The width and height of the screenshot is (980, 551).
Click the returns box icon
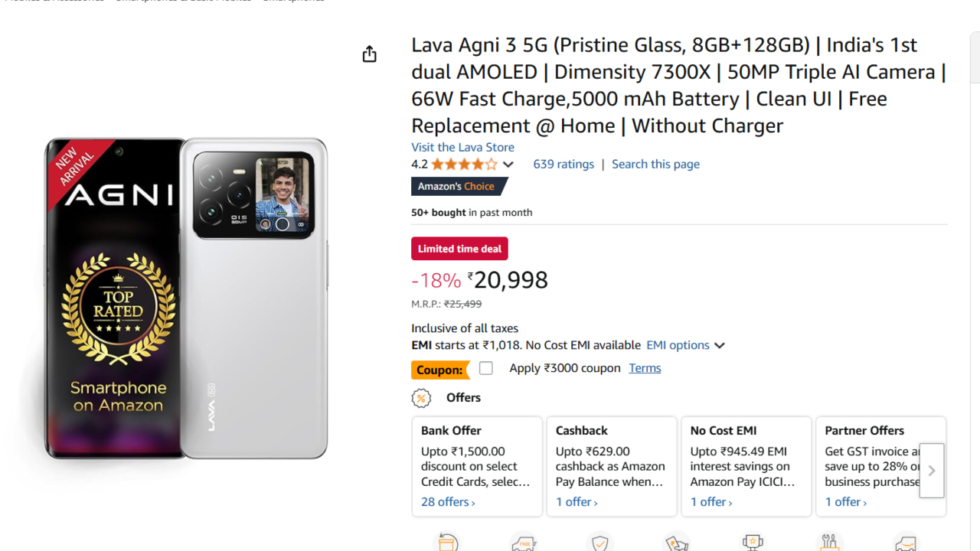click(448, 543)
